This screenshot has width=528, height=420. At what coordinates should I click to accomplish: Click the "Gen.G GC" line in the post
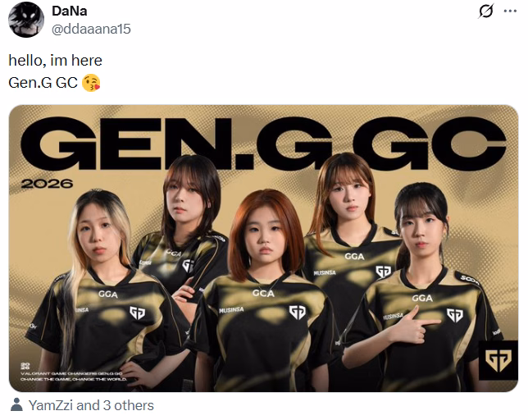click(x=43, y=83)
